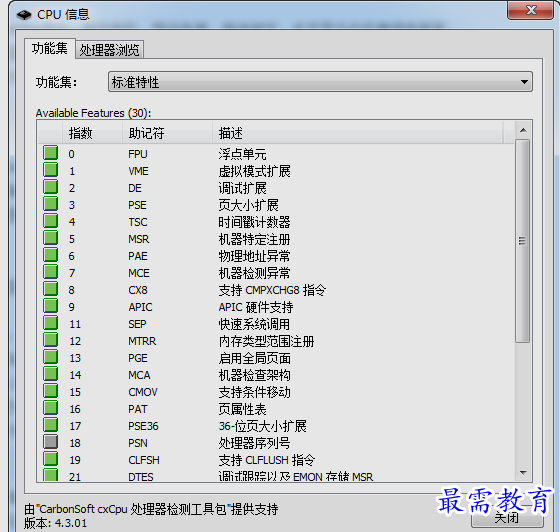Click the green status icon for VME row
Image resolution: width=560 pixels, height=532 pixels.
(50, 170)
